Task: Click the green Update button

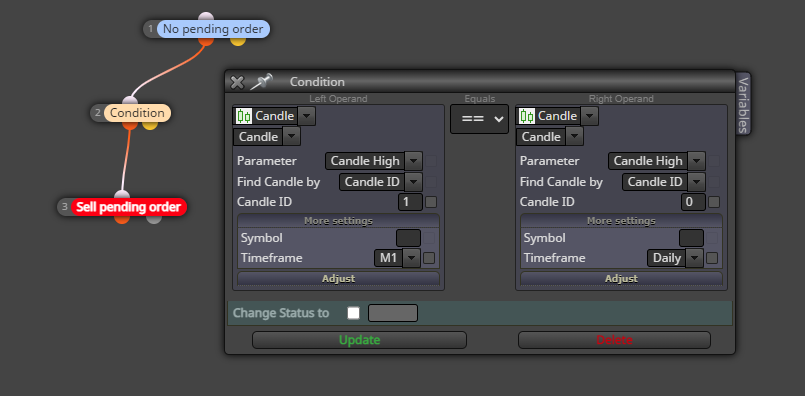Action: point(359,340)
